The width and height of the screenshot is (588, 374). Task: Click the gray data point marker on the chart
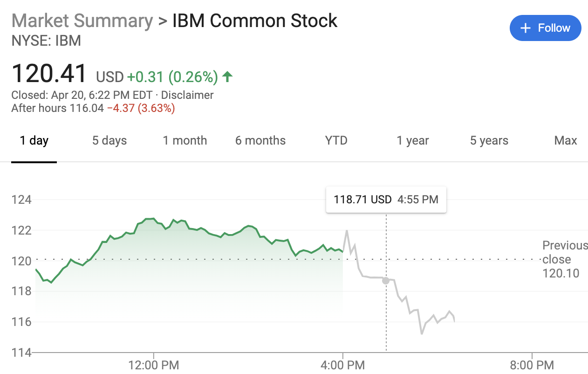(x=386, y=281)
